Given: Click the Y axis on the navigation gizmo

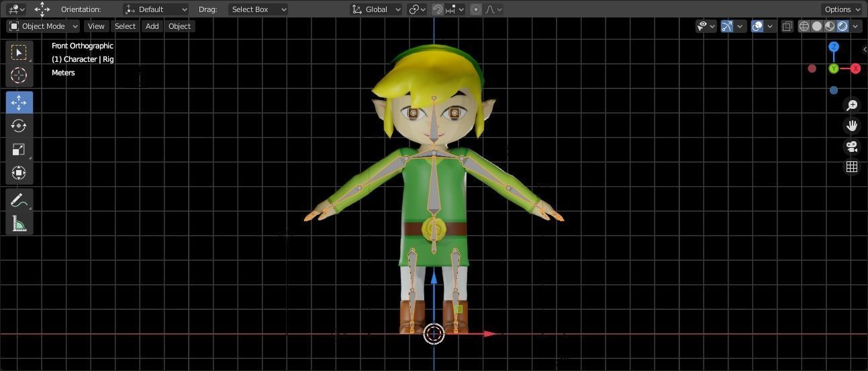Looking at the screenshot, I should point(834,69).
